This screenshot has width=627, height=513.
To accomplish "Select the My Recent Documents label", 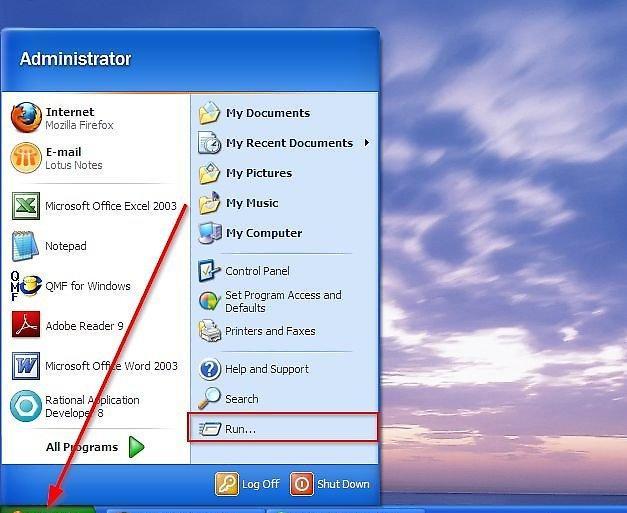I will (x=290, y=143).
